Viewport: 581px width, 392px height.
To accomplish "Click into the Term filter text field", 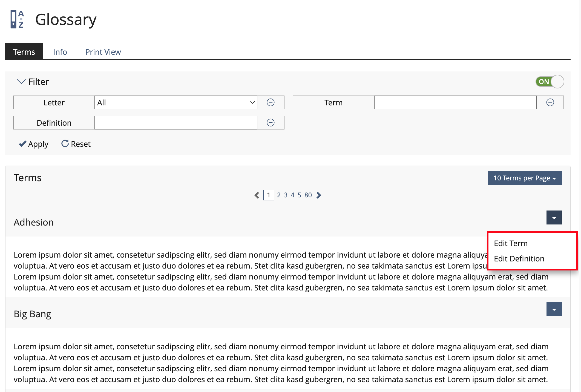I will (x=455, y=102).
